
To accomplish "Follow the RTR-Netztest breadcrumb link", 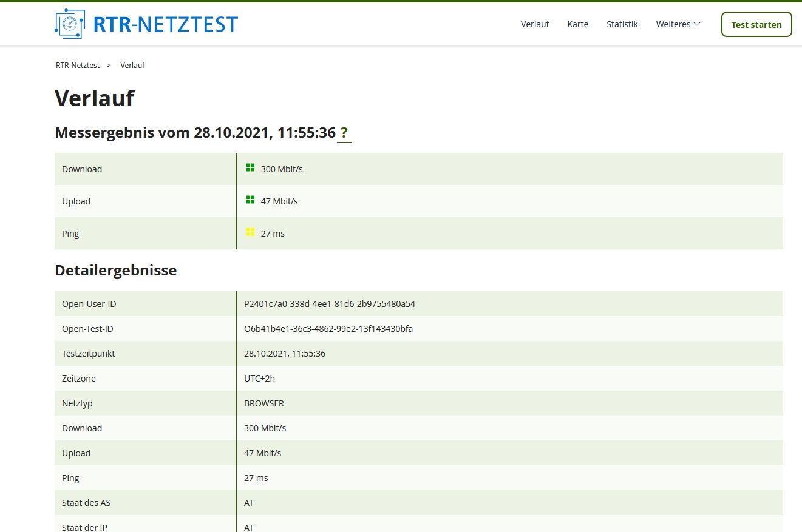I will [78, 65].
